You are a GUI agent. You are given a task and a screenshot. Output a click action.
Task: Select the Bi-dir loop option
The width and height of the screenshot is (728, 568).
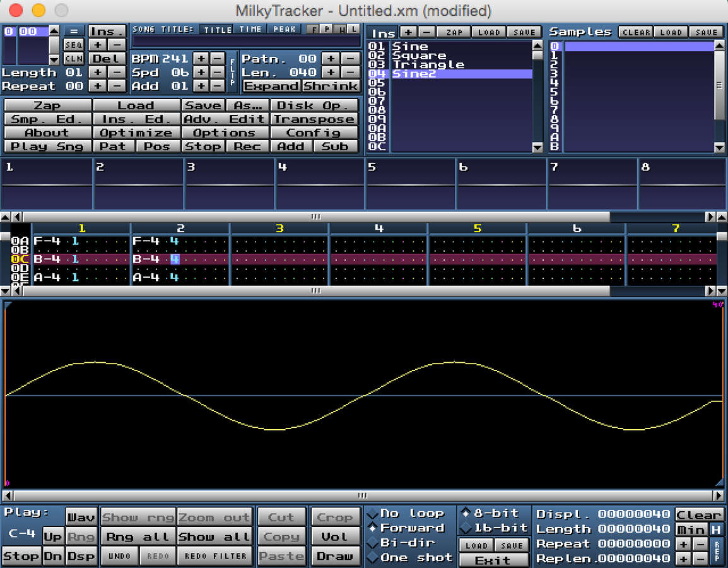[401, 543]
